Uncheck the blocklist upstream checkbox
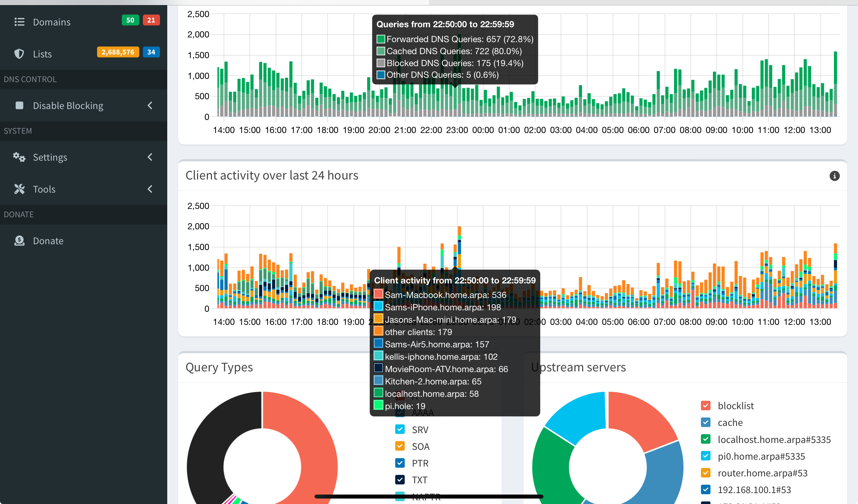The width and height of the screenshot is (858, 504). click(x=706, y=406)
